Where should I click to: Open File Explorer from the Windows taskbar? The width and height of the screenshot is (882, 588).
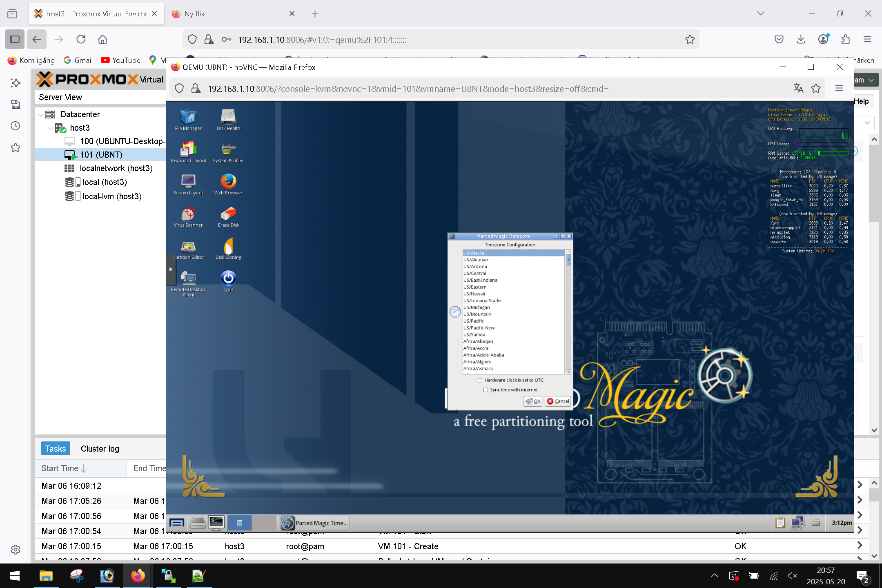click(46, 576)
